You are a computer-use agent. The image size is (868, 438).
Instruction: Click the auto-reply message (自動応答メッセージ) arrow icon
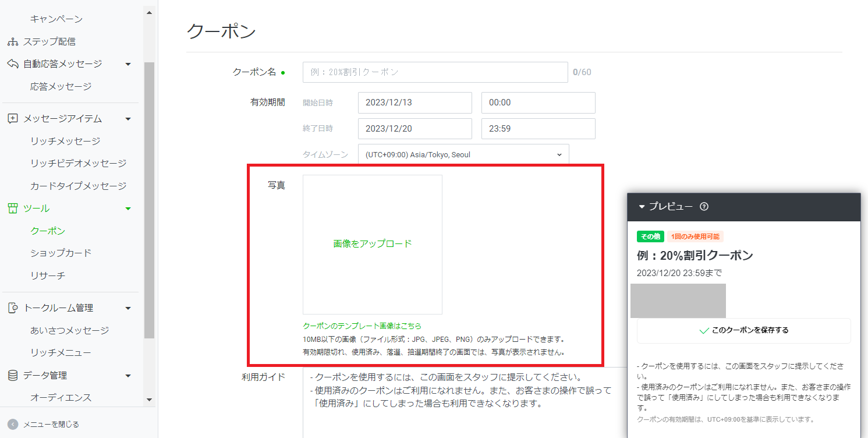(x=13, y=64)
